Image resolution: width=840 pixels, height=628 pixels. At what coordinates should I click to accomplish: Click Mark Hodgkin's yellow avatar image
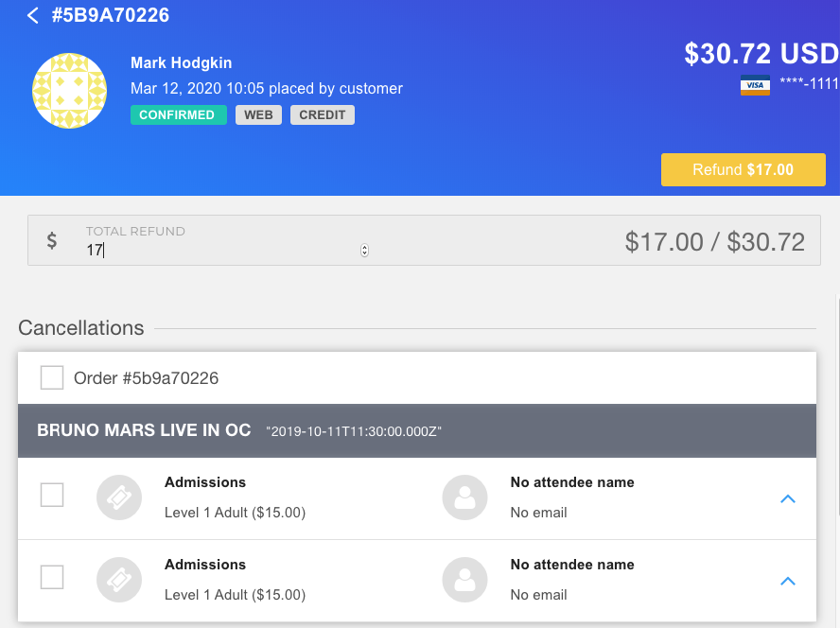[x=70, y=91]
